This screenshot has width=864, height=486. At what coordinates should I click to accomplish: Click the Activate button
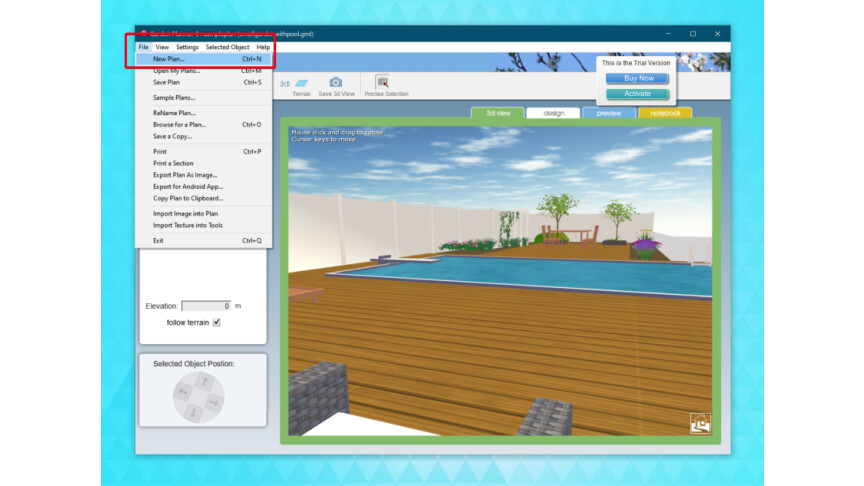637,94
